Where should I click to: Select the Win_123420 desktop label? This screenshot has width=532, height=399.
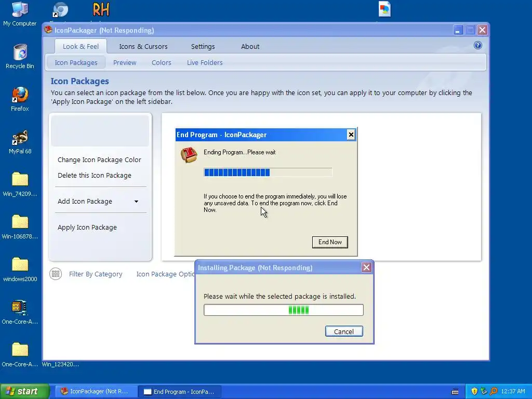60,364
